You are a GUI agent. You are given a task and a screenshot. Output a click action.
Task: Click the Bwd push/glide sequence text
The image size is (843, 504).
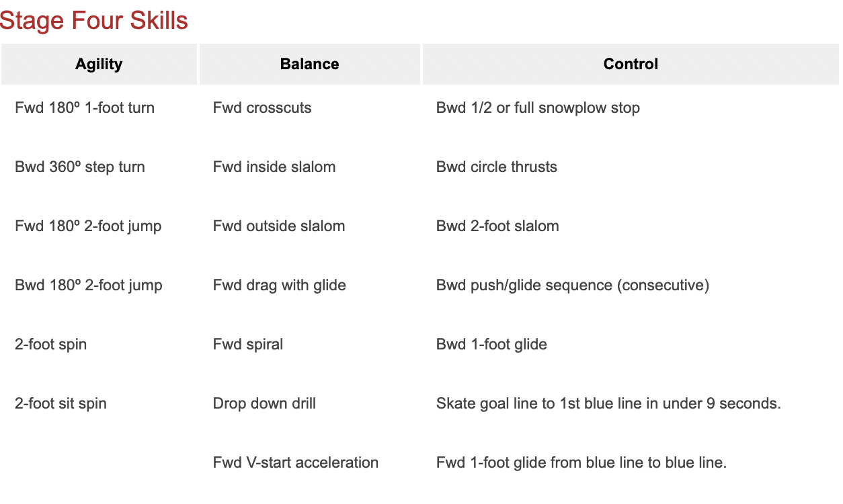pos(573,285)
